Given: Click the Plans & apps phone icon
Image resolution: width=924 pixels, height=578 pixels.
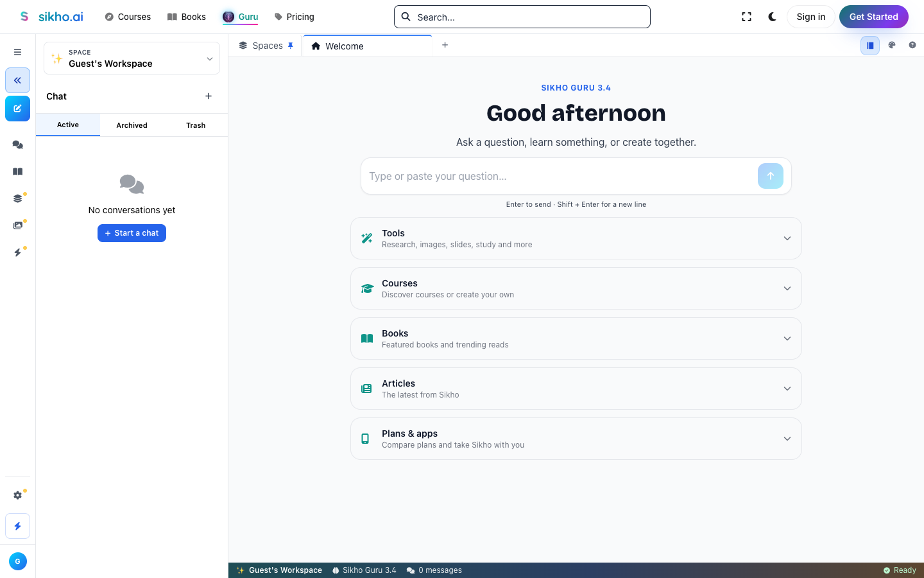Looking at the screenshot, I should click(x=365, y=439).
